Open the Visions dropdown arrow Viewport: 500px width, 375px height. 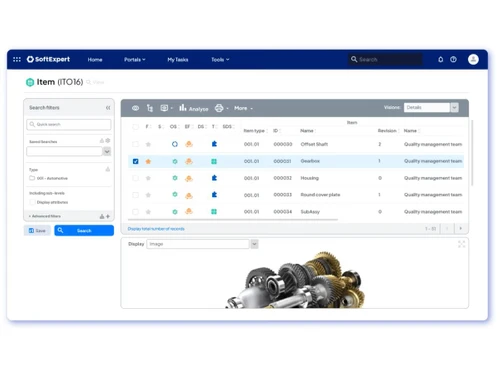tap(454, 107)
